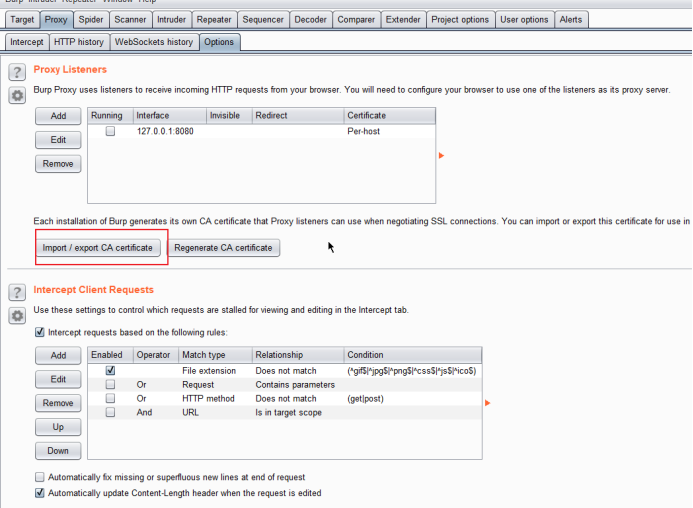Open the User options tab

pyautogui.click(x=524, y=20)
